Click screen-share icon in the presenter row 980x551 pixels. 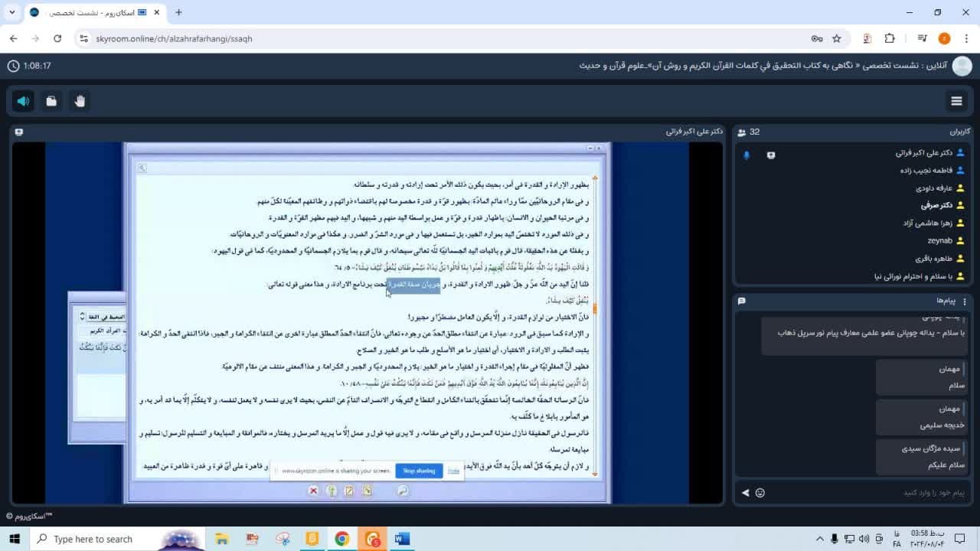click(x=771, y=155)
